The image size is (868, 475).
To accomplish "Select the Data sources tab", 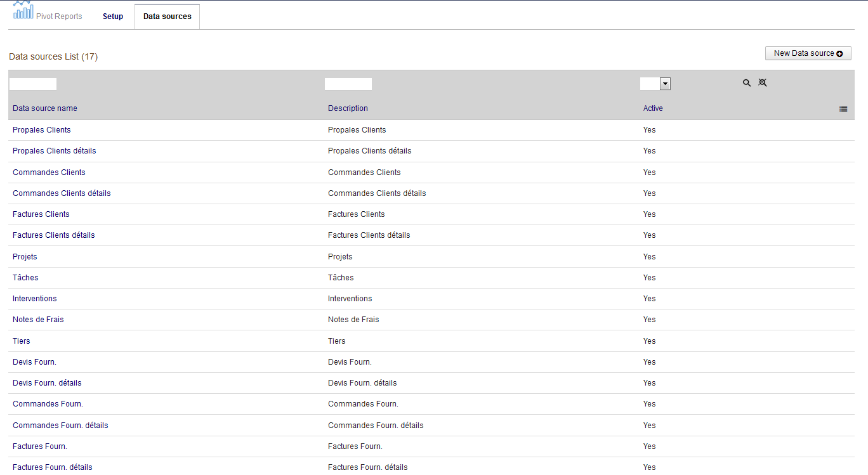I will pyautogui.click(x=167, y=16).
